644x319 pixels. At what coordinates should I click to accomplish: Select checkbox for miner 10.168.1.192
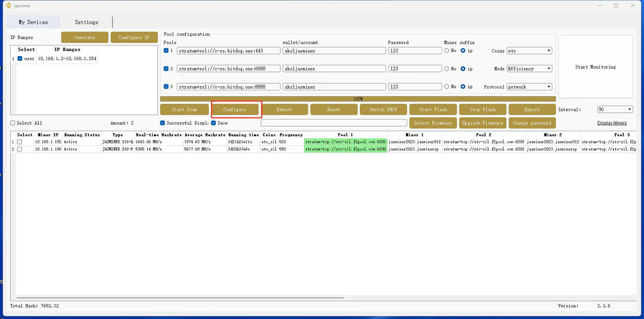(x=19, y=142)
